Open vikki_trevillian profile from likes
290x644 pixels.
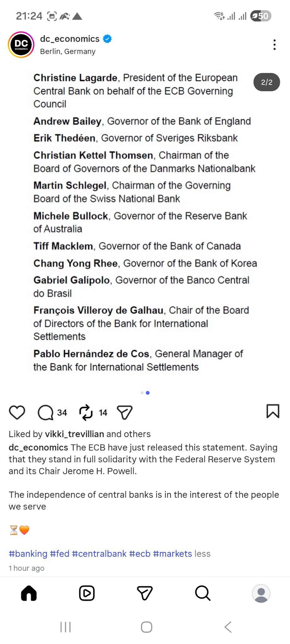(75, 434)
